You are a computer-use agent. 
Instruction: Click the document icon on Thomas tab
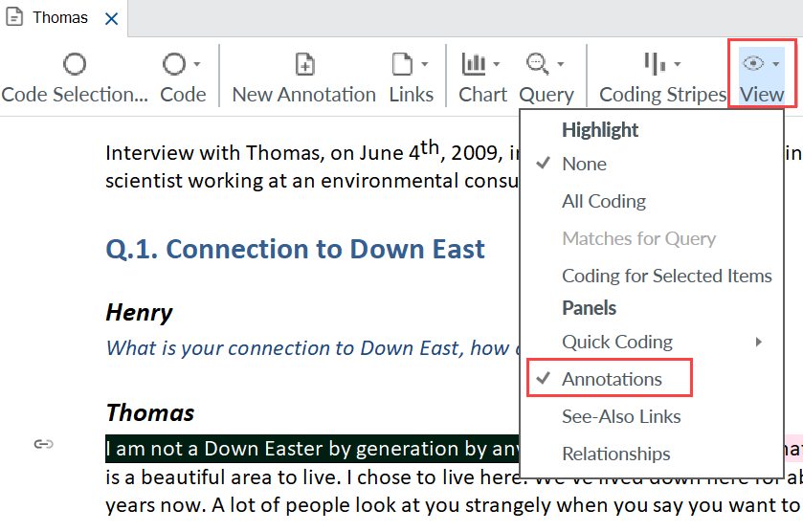coord(14,17)
